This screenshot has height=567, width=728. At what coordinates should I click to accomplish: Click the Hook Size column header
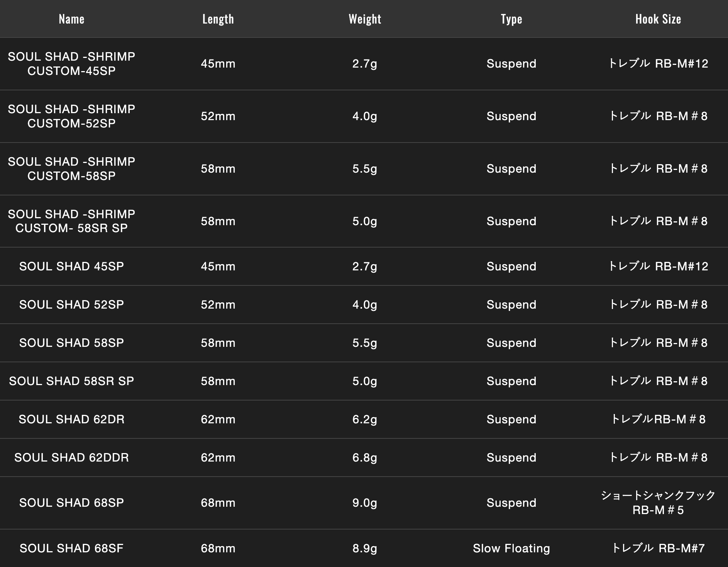pos(658,19)
